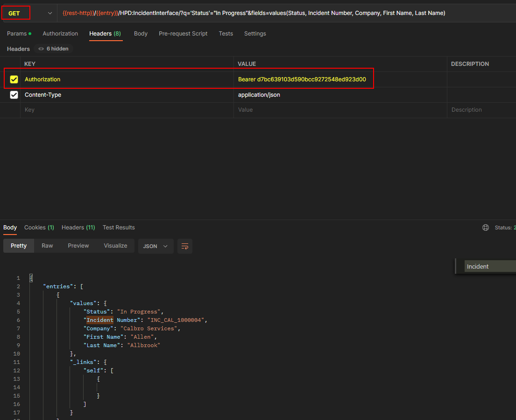Viewport: 516px width, 420px height.
Task: Switch to the Preview response view
Action: point(78,245)
